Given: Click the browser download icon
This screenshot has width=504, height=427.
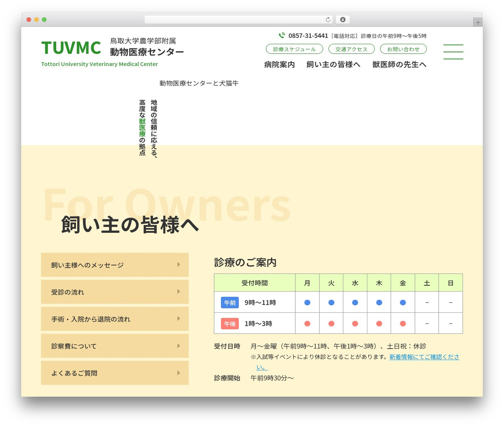Looking at the screenshot, I should click(x=343, y=20).
